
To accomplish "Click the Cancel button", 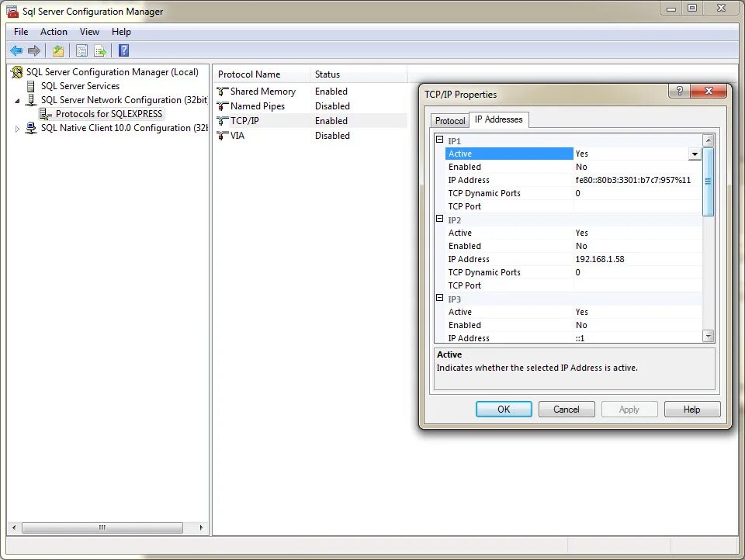I will [567, 409].
